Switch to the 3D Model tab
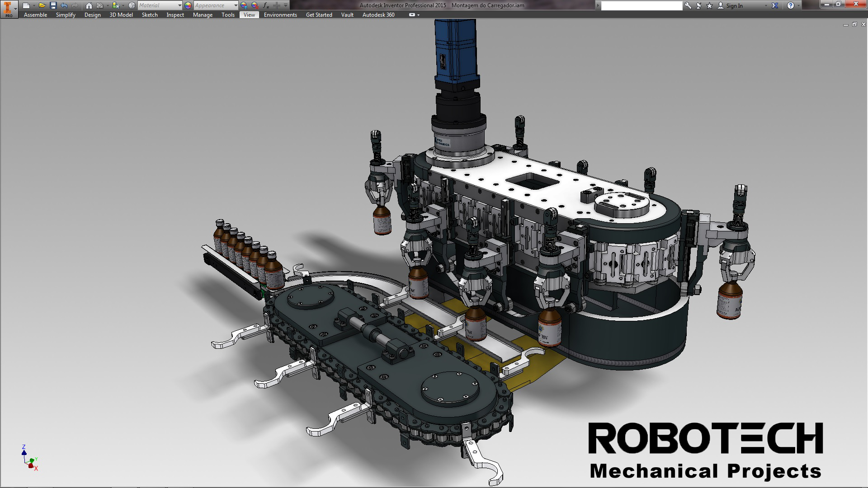The image size is (868, 488). click(121, 15)
